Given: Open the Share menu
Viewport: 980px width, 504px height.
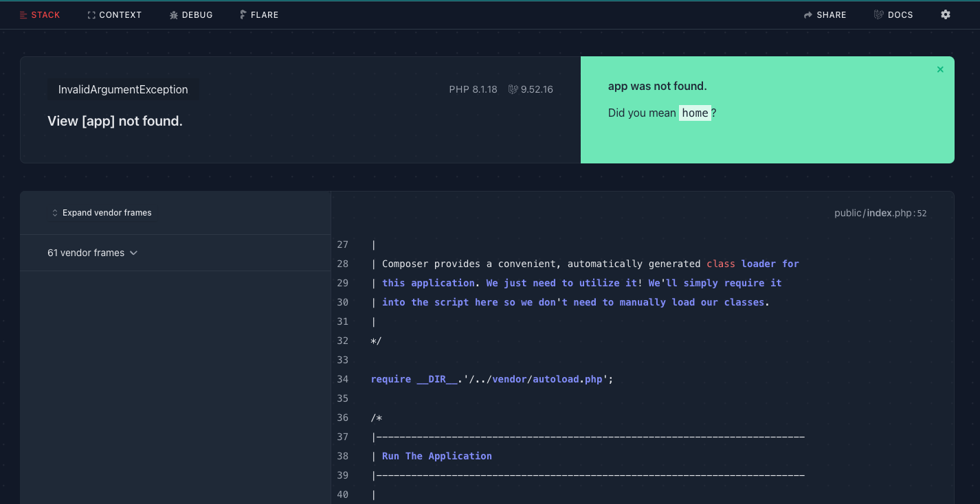Looking at the screenshot, I should [825, 14].
